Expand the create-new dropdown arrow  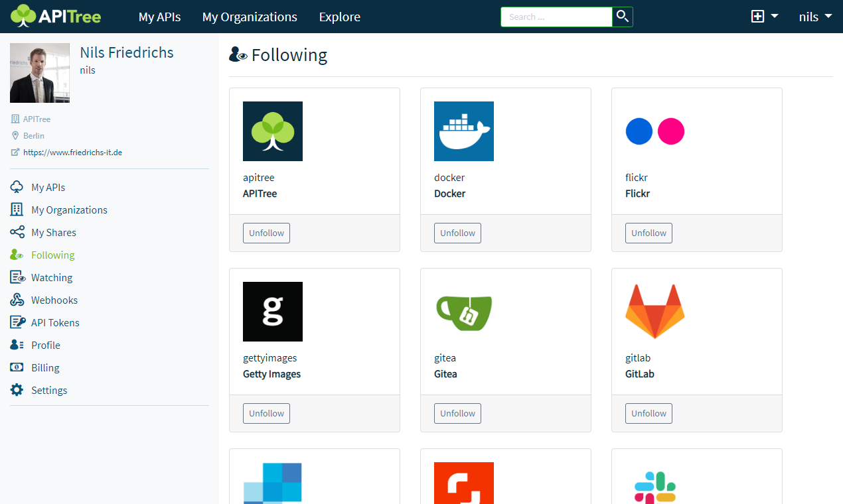(x=775, y=17)
